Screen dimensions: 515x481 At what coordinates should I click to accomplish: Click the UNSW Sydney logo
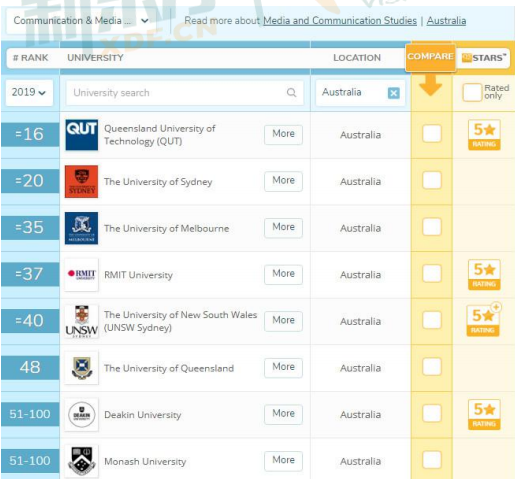pos(81,321)
